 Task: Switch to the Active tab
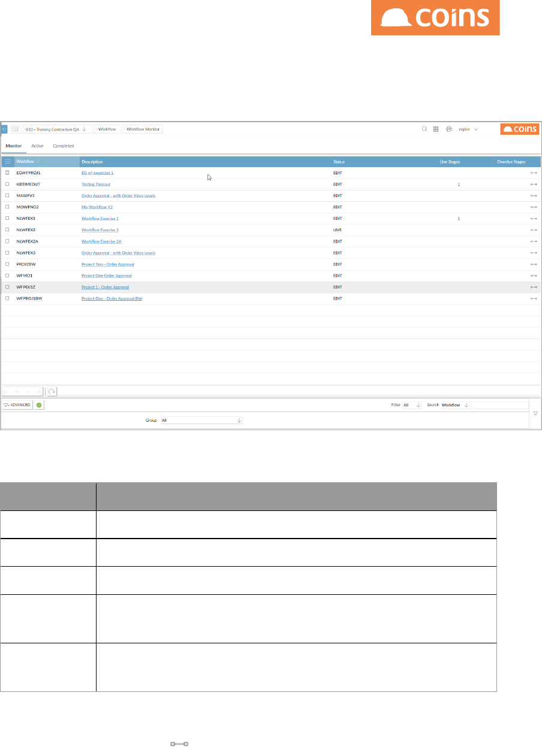[x=37, y=146]
